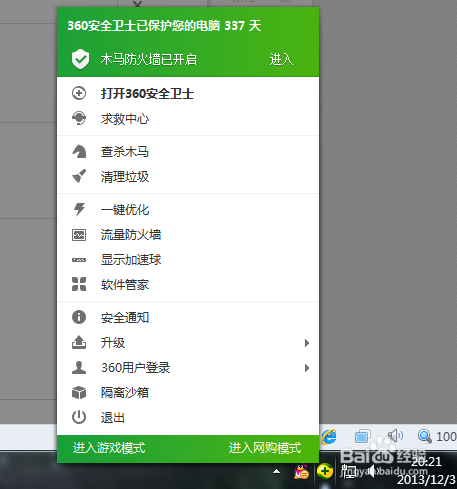The height and width of the screenshot is (489, 457).
Task: Select 清理垃圾 menu item
Action: (x=188, y=177)
